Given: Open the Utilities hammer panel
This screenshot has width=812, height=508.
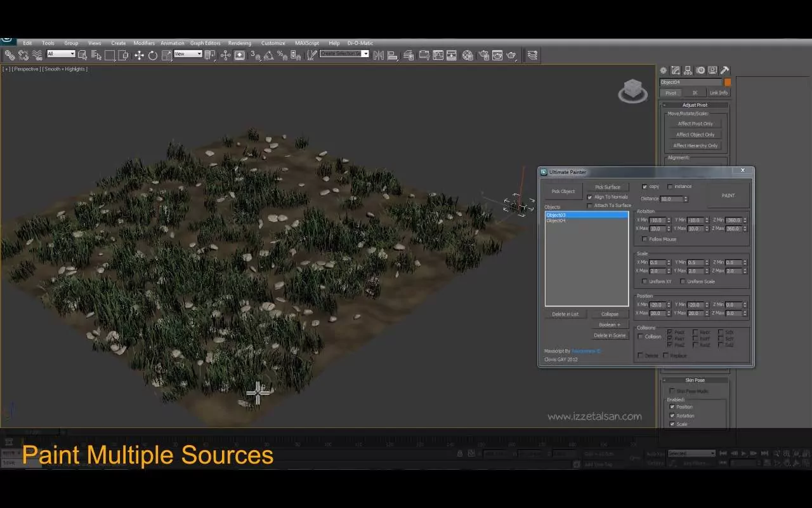Looking at the screenshot, I should [724, 70].
